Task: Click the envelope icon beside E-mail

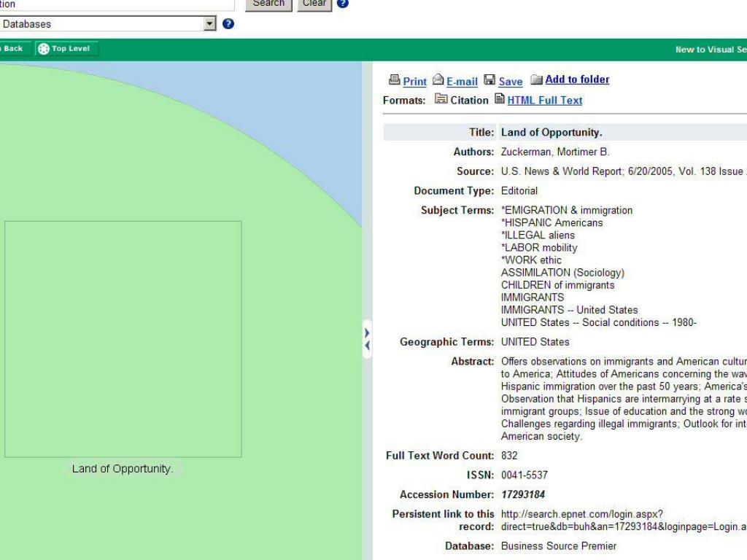Action: (x=438, y=80)
